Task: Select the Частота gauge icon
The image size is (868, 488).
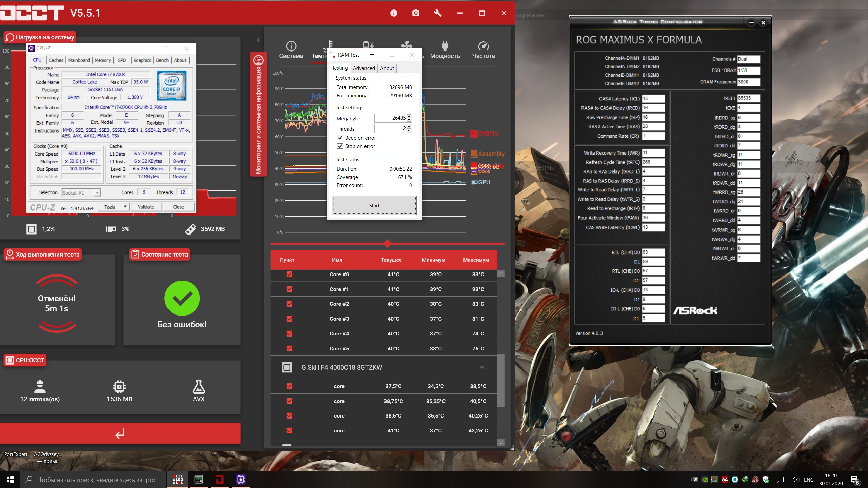Action: 483,46
